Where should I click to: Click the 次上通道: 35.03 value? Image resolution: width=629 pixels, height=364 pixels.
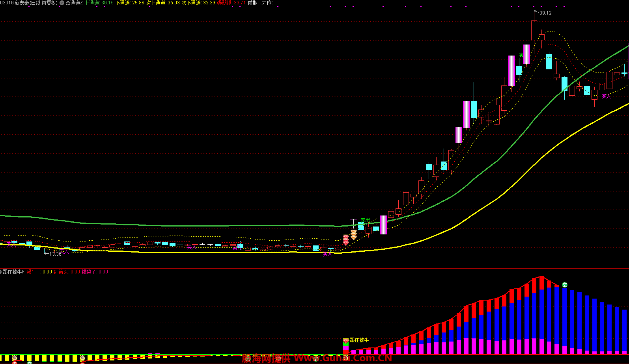pos(163,3)
